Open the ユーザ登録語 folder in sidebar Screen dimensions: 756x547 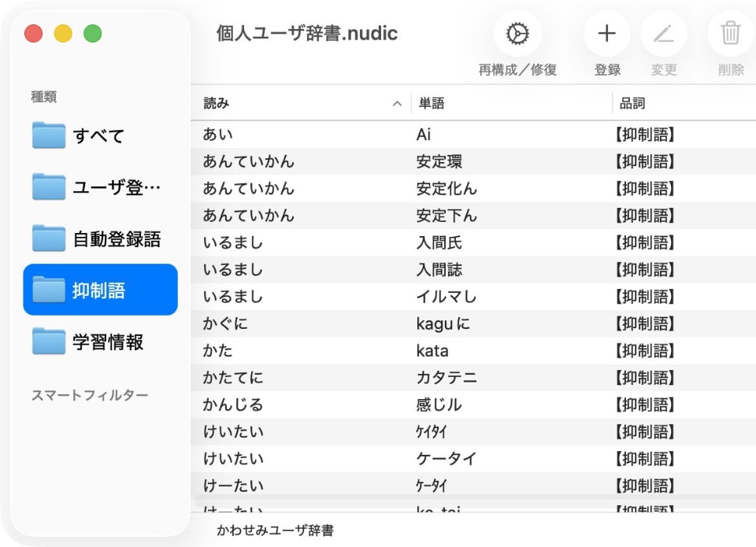[100, 187]
